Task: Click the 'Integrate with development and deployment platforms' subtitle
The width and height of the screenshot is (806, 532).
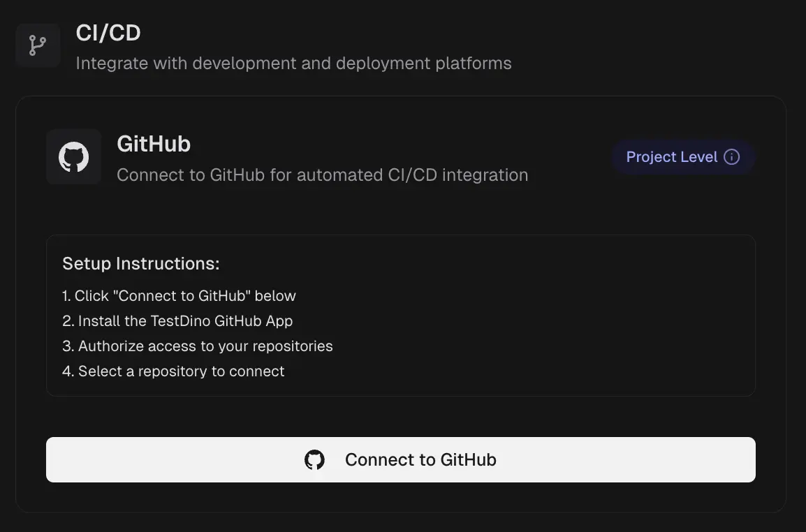Action: (x=293, y=64)
